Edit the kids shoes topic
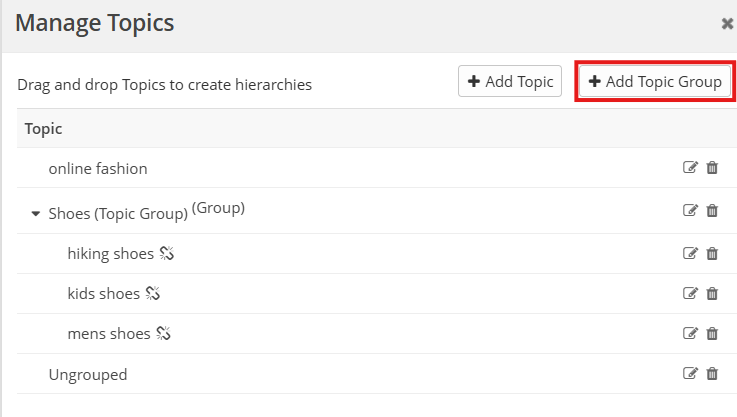The height and width of the screenshot is (417, 737). coord(690,293)
